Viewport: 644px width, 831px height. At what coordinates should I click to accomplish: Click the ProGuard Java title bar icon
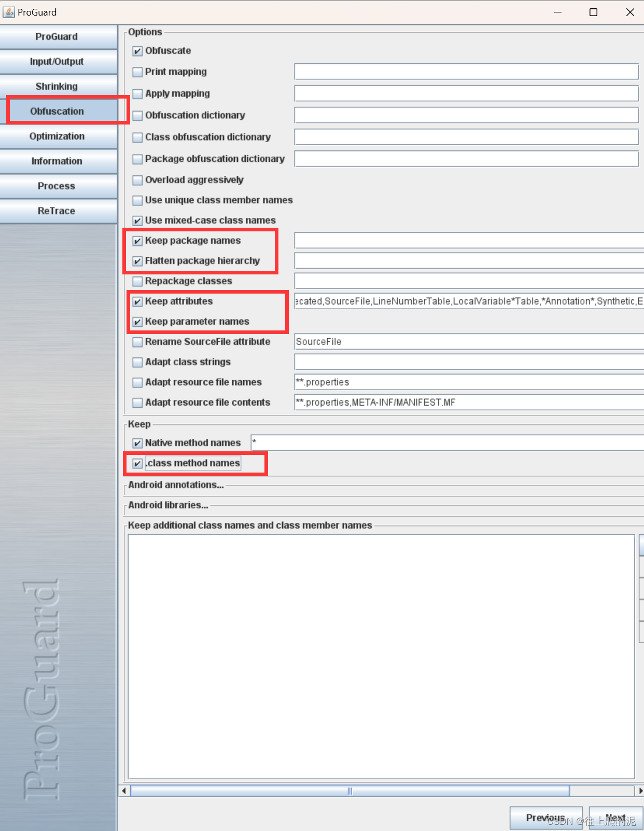9,12
